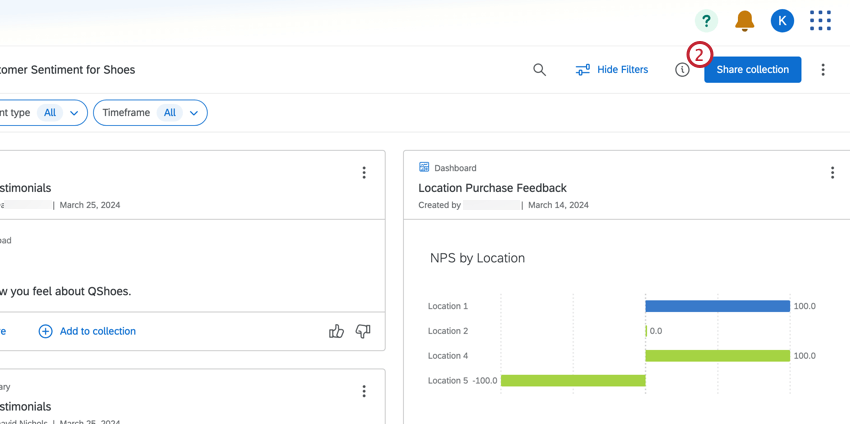Open the notifications bell
The height and width of the screenshot is (424, 850).
744,21
